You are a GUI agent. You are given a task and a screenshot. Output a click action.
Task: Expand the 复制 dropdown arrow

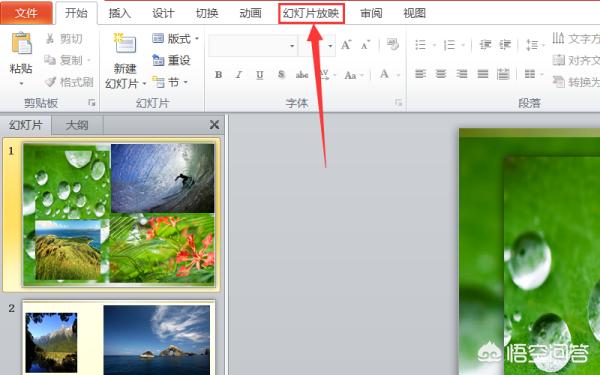click(x=89, y=60)
